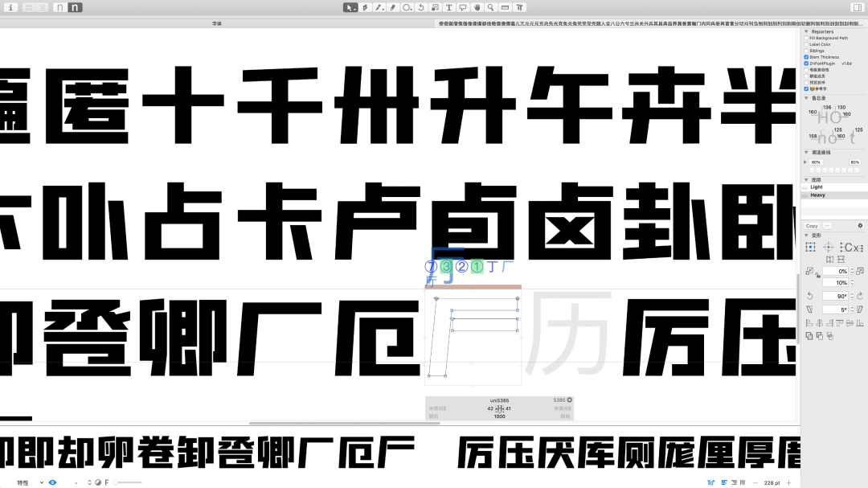Disable the Stem Thickness reporter

click(x=805, y=56)
